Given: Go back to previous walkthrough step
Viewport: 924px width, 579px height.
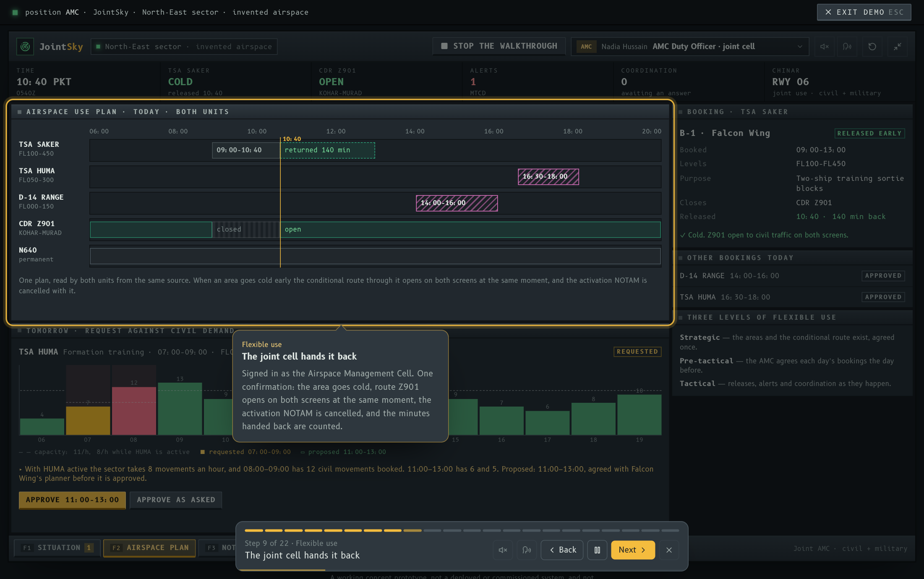Looking at the screenshot, I should click(x=562, y=550).
